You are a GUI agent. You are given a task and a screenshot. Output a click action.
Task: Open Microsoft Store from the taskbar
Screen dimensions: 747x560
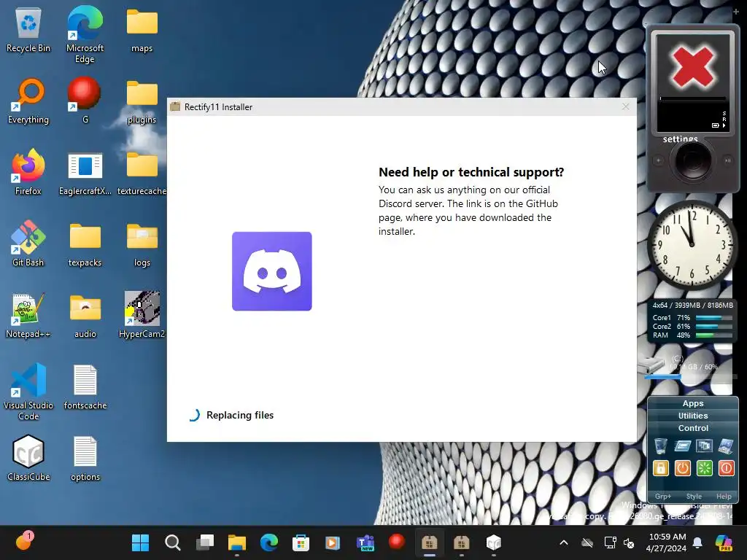pos(301,542)
